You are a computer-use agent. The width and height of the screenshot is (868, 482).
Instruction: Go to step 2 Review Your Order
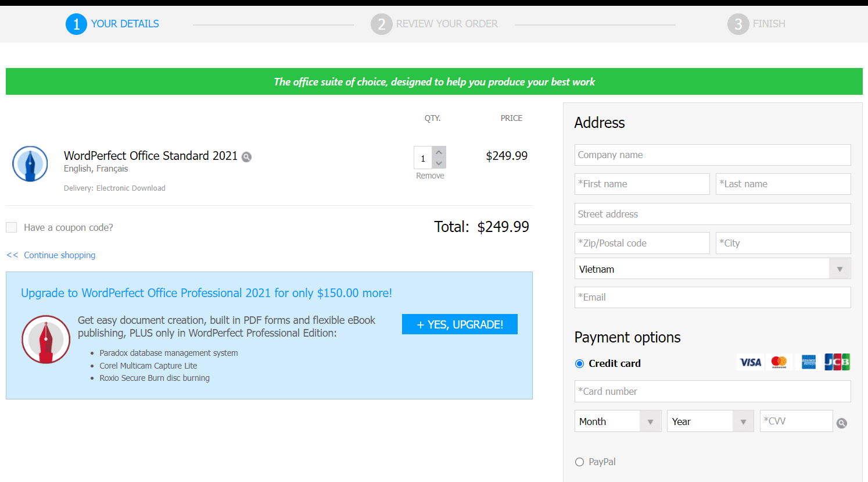pos(434,24)
